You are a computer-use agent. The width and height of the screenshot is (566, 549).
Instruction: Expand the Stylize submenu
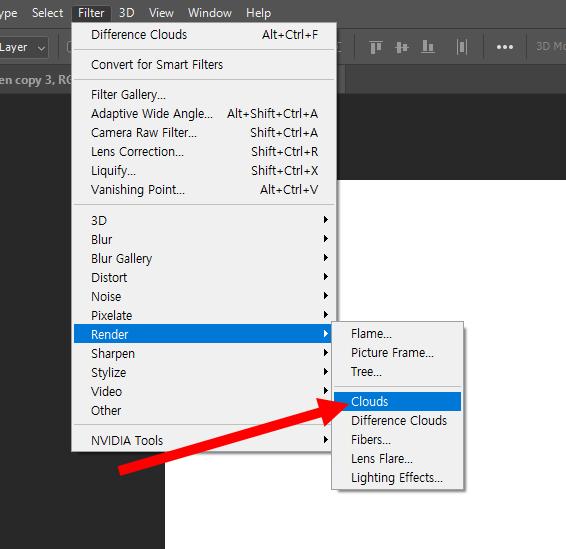click(204, 372)
